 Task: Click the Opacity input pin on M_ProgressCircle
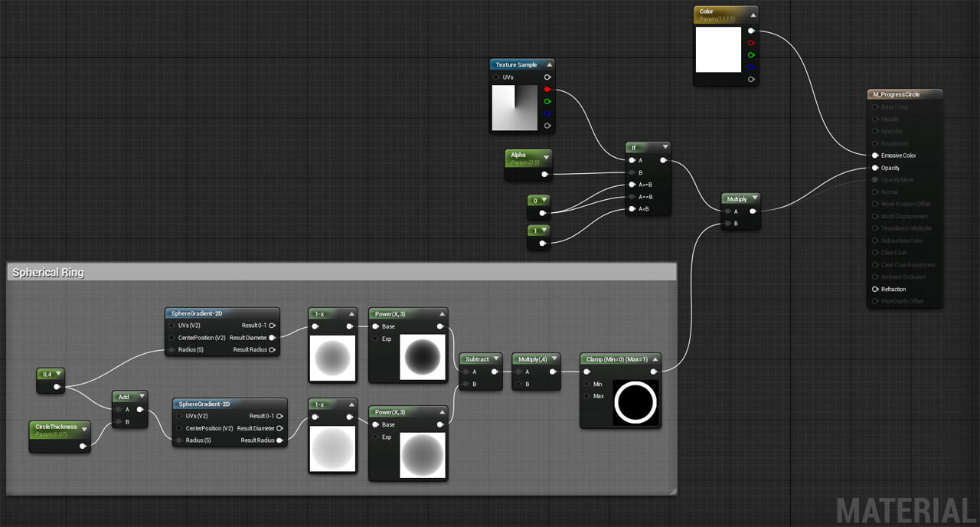(875, 168)
